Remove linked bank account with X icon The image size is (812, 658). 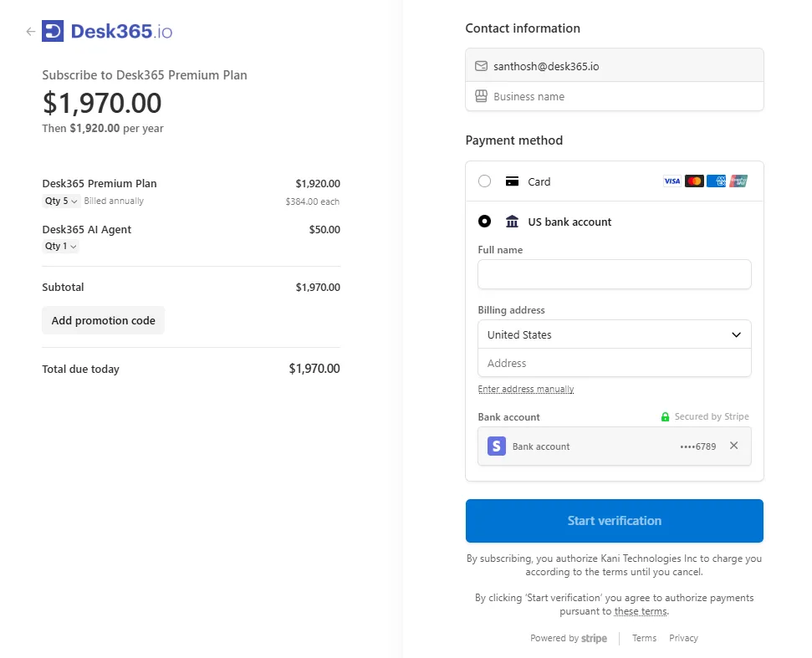pos(733,446)
